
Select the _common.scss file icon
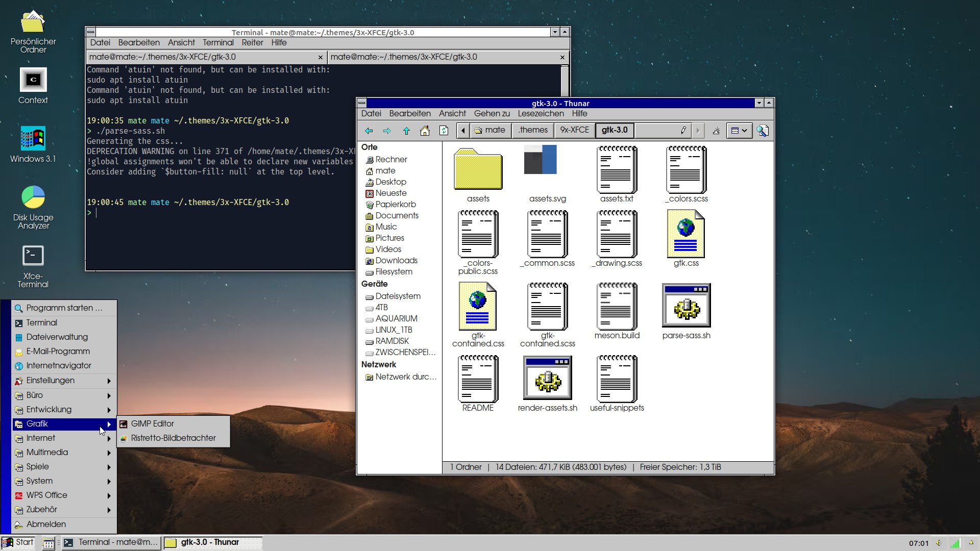coord(547,234)
